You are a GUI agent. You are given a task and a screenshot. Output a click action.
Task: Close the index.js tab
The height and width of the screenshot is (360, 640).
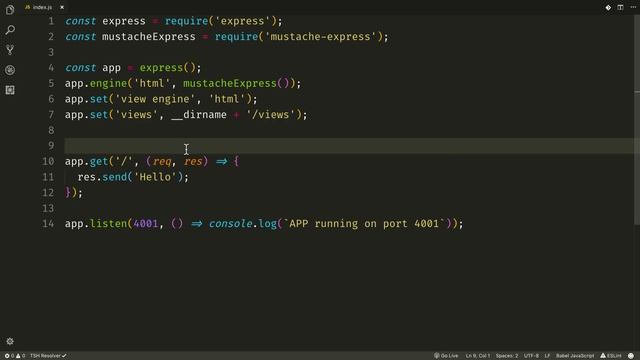click(62, 7)
